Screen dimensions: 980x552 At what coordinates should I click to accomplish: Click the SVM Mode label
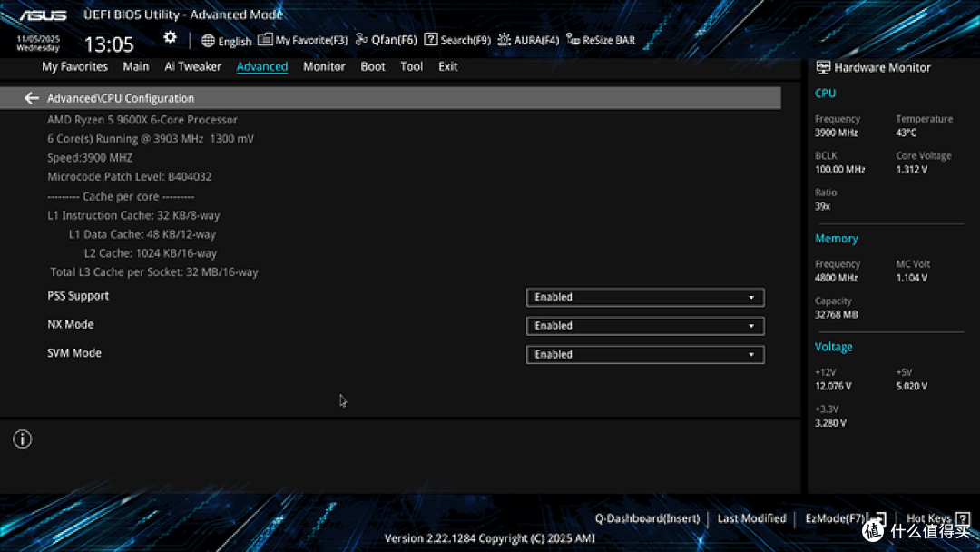click(x=74, y=353)
